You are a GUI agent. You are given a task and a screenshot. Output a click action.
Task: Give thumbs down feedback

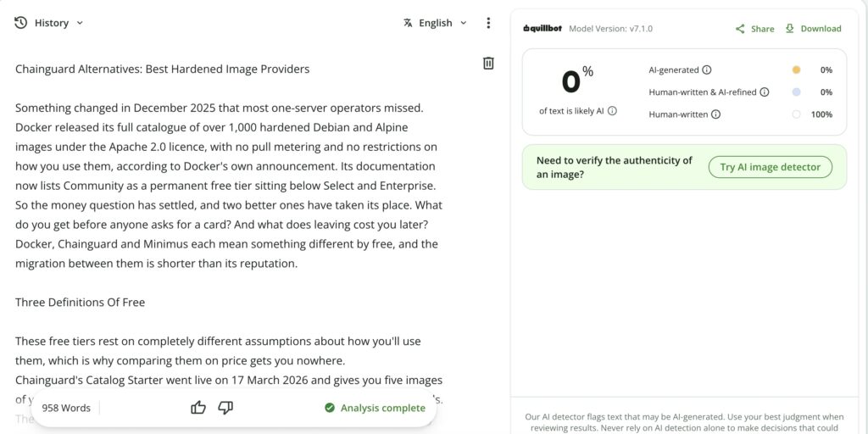point(225,408)
